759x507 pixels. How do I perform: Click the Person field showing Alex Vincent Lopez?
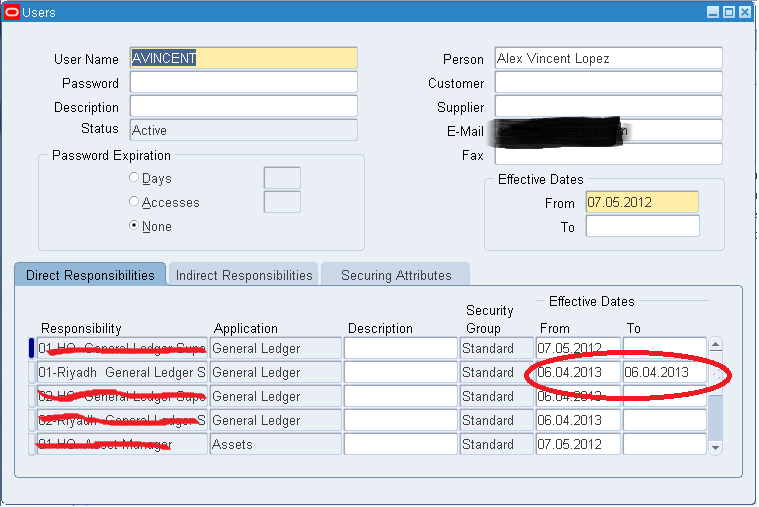[607, 58]
